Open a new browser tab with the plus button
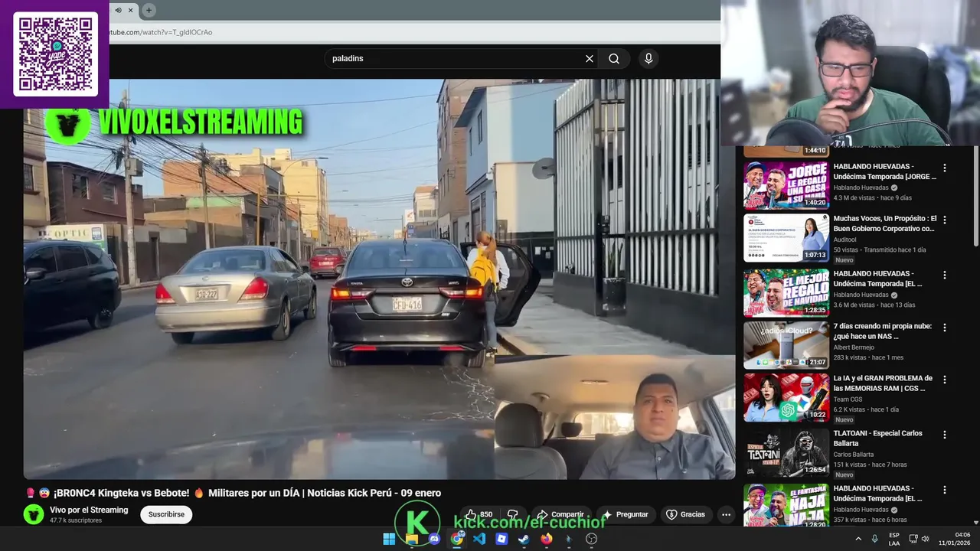The image size is (980, 551). coord(149,10)
